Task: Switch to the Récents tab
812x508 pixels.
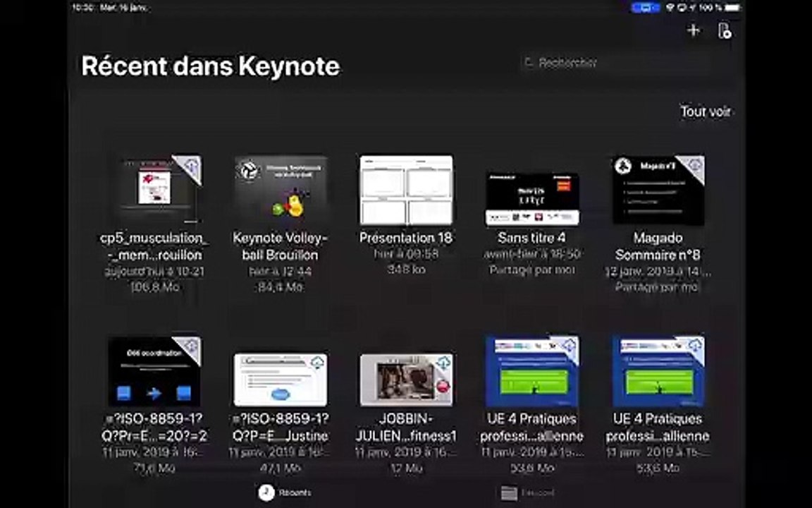Action: point(285,492)
